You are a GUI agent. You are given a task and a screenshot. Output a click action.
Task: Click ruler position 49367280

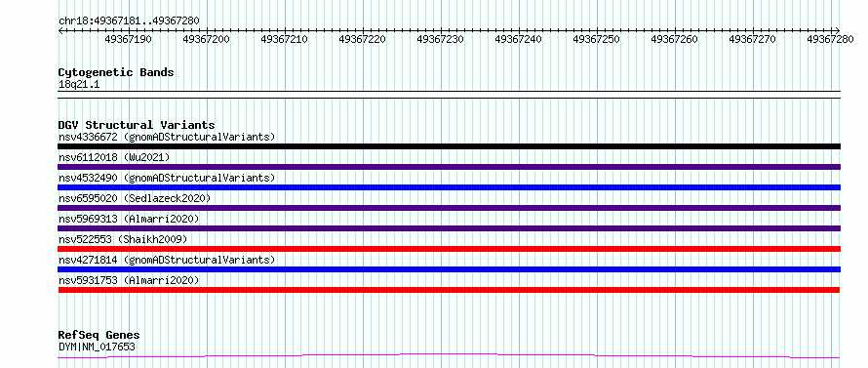(830, 39)
